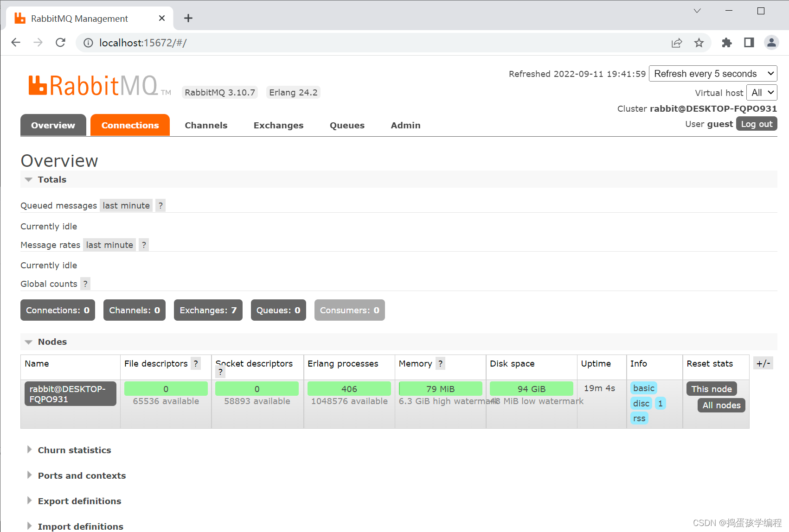This screenshot has width=789, height=532.
Task: Click the rss info tag
Action: point(639,418)
